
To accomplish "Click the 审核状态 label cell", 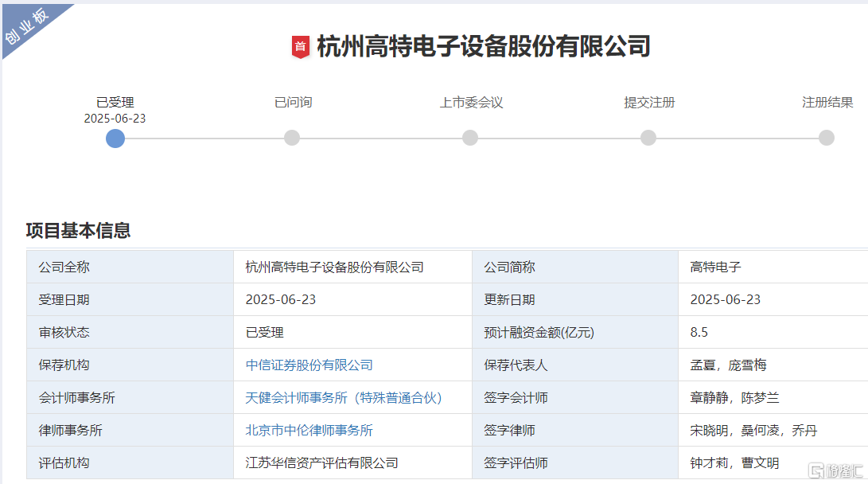I will click(x=130, y=332).
